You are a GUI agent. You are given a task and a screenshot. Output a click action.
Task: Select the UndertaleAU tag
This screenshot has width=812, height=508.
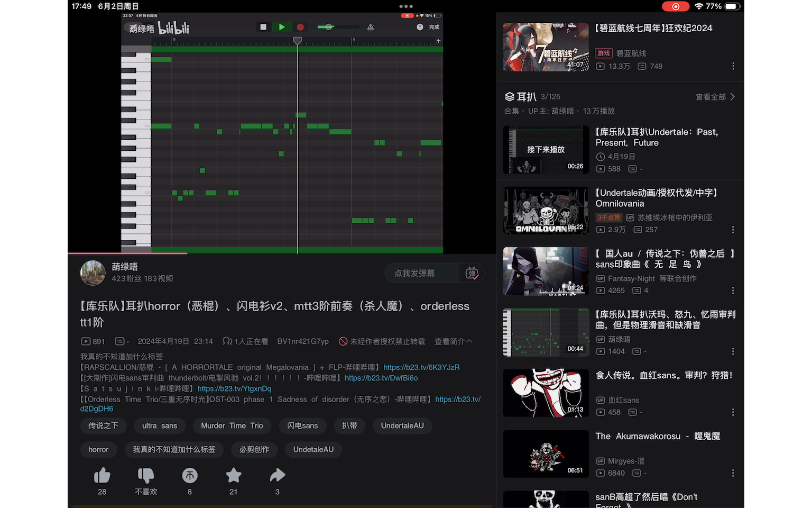click(402, 425)
